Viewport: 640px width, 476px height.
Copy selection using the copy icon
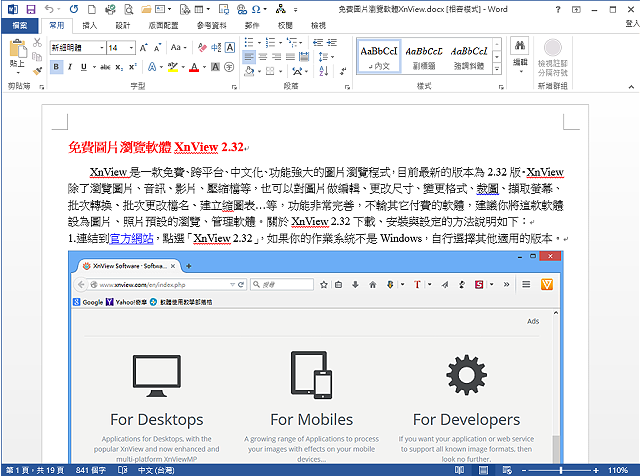(37, 56)
